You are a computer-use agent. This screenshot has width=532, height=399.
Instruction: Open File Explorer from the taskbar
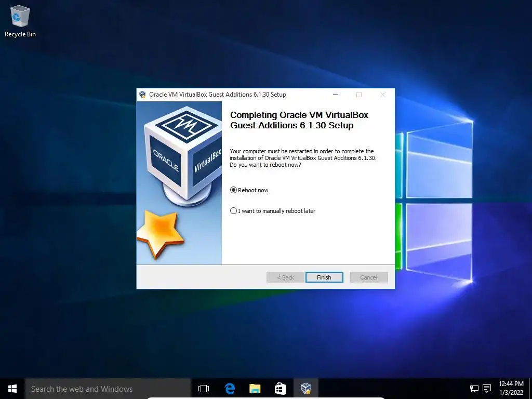255,389
